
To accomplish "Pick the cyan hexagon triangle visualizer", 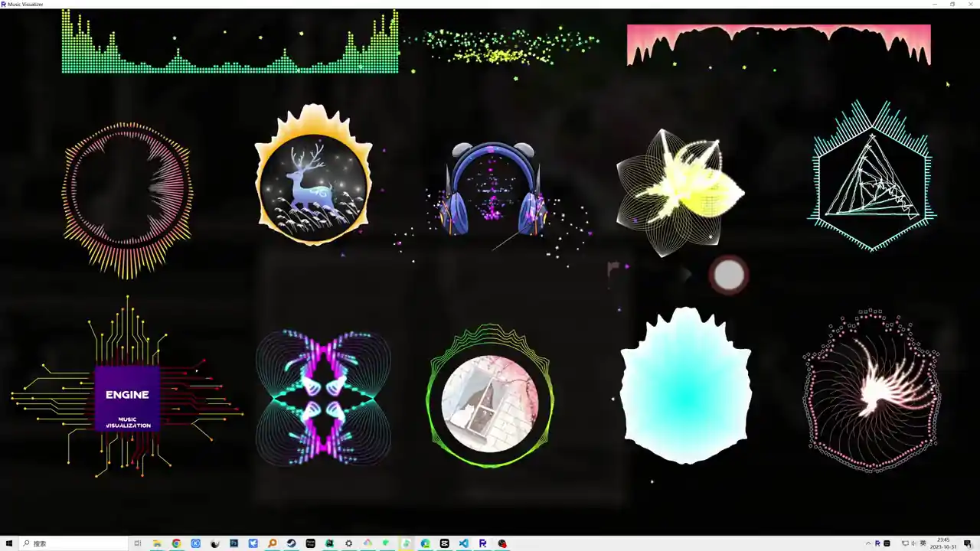I will coord(872,176).
